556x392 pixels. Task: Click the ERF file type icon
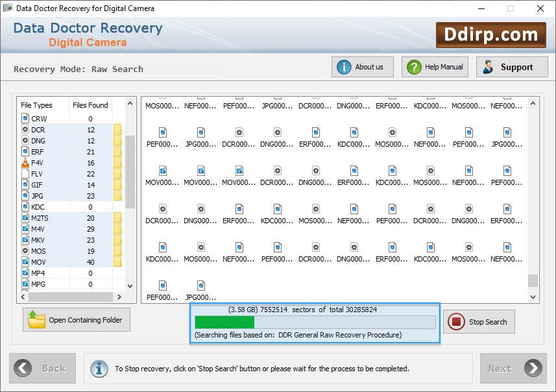pyautogui.click(x=25, y=151)
